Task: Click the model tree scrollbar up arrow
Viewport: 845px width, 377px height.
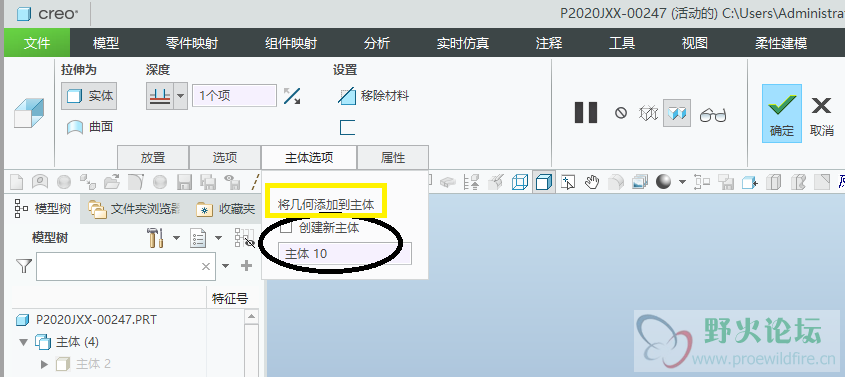Action: 251,317
